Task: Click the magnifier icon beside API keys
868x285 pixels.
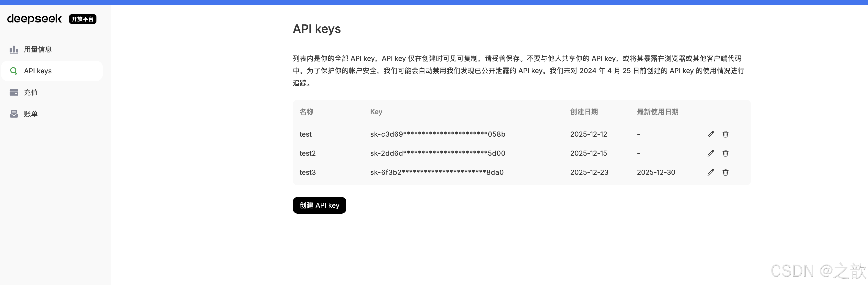Action: 14,71
